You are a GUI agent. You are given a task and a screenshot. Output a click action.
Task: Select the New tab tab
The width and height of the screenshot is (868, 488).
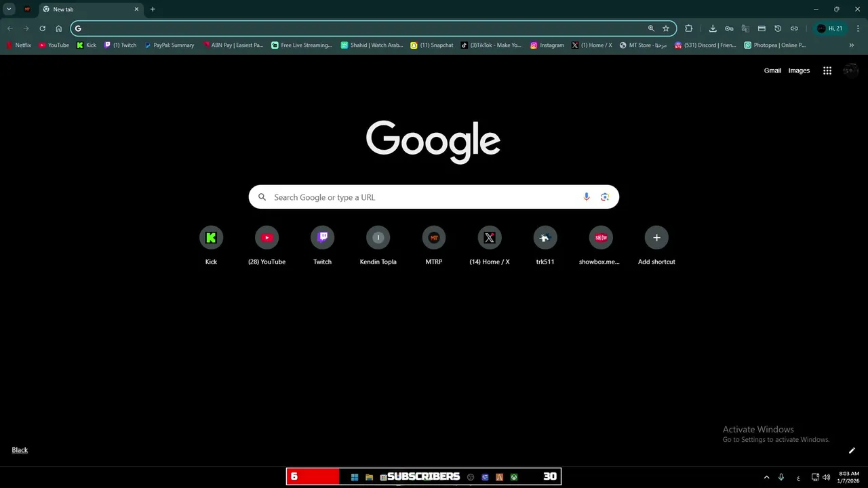coord(90,9)
